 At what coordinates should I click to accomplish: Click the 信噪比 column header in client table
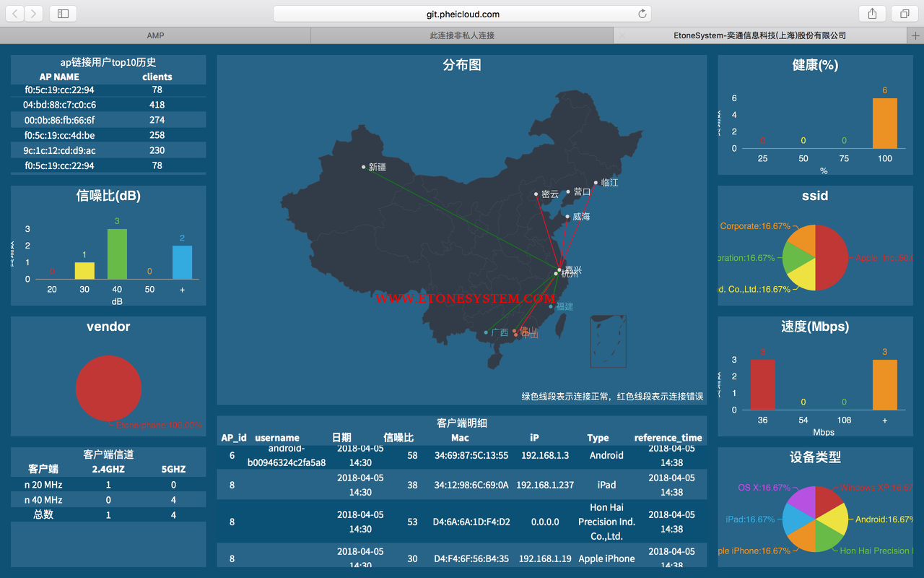[x=398, y=438]
